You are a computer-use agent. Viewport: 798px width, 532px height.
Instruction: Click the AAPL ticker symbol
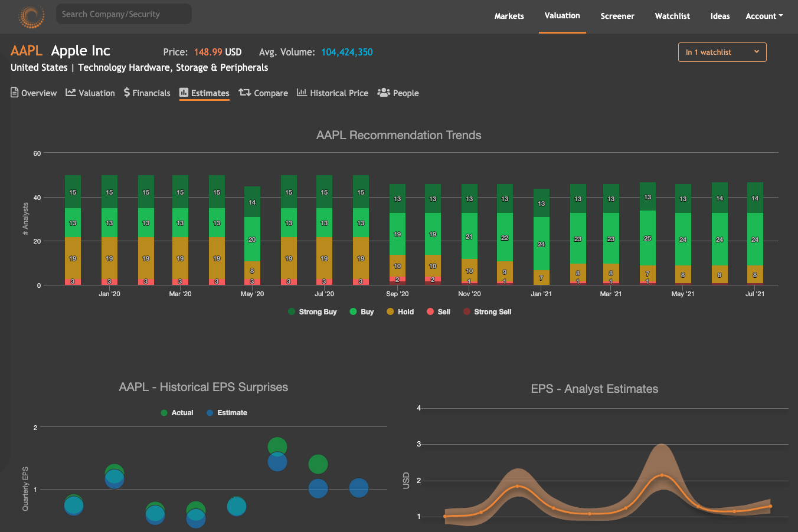coord(27,51)
